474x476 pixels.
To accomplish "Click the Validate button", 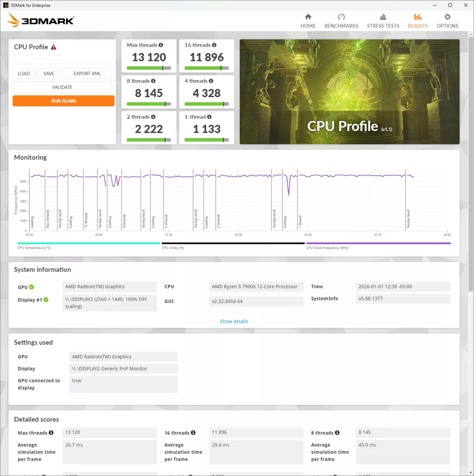I will (62, 87).
